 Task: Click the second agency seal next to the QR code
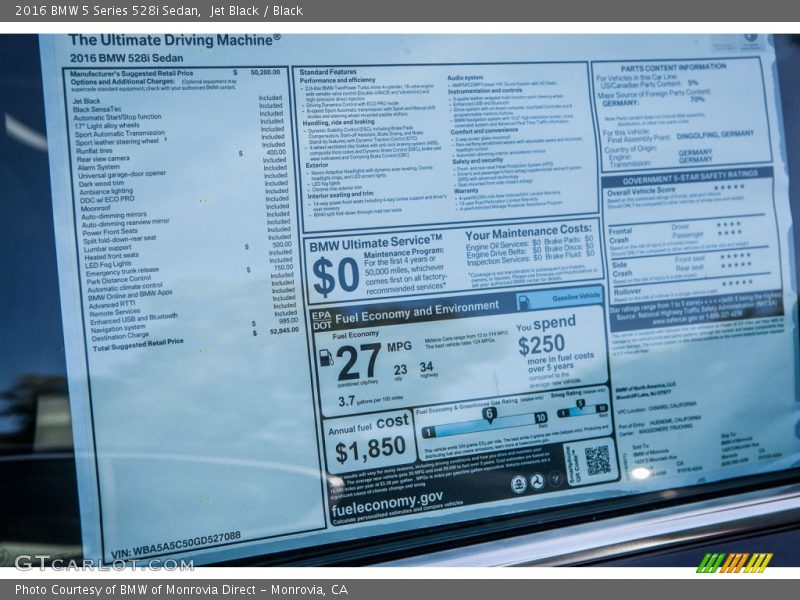[537, 481]
